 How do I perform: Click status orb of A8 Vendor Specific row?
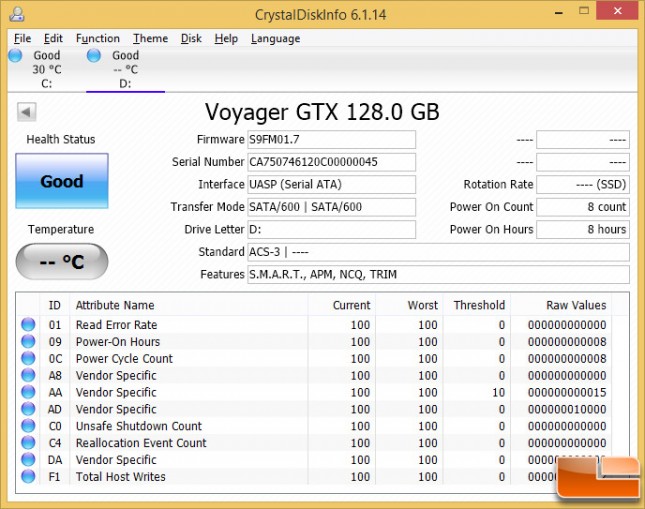[x=28, y=375]
